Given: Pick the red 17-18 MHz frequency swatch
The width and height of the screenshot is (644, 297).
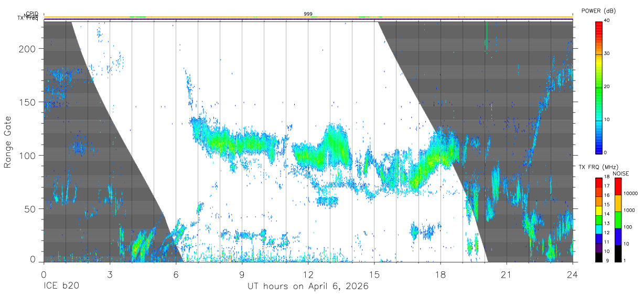Looking at the screenshot, I should coord(598,183).
